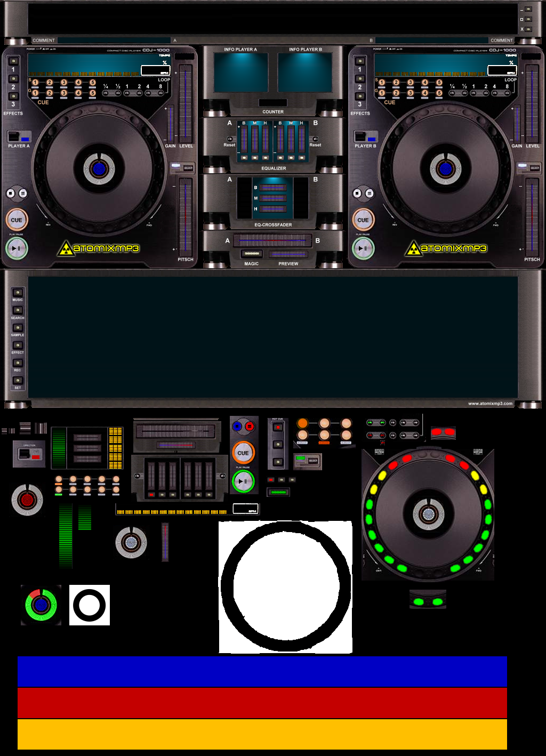Toggle effect 3 on Player B

click(x=360, y=96)
